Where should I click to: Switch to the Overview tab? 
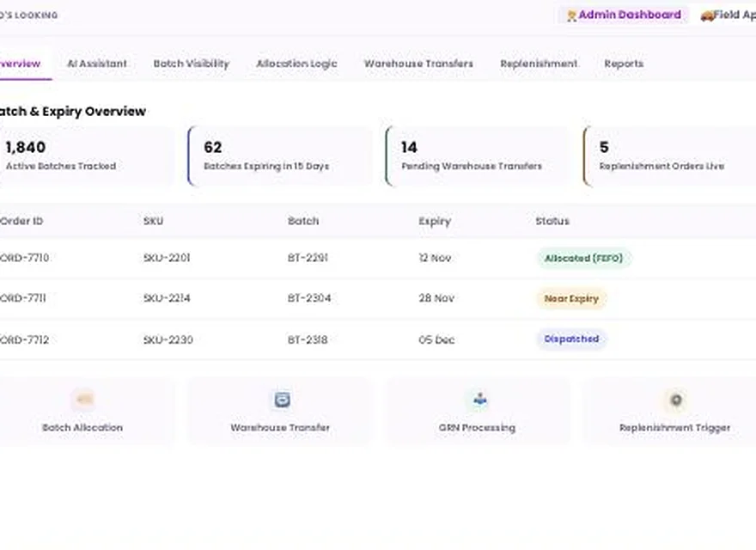[21, 64]
